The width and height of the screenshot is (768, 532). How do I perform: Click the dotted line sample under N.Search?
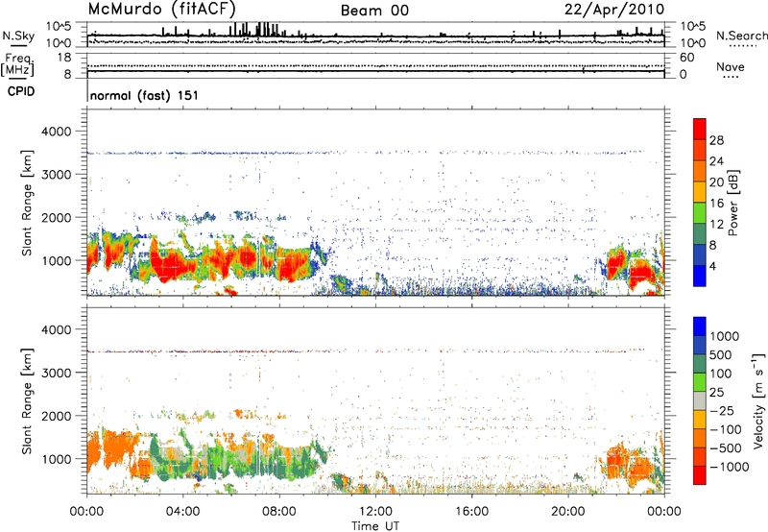(743, 46)
